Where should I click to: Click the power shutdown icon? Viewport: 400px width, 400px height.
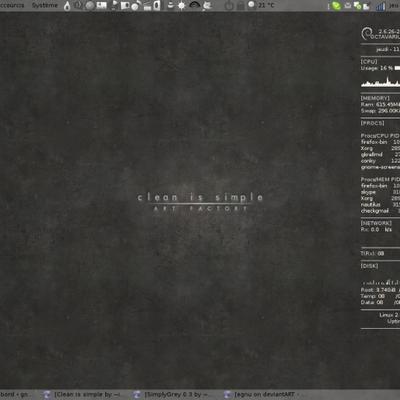[x=229, y=6]
